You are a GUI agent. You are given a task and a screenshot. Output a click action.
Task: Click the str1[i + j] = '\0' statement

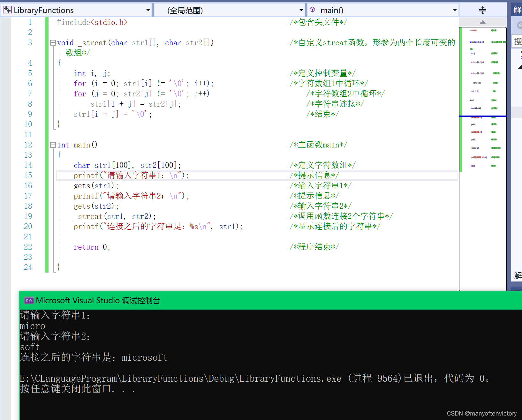click(113, 114)
